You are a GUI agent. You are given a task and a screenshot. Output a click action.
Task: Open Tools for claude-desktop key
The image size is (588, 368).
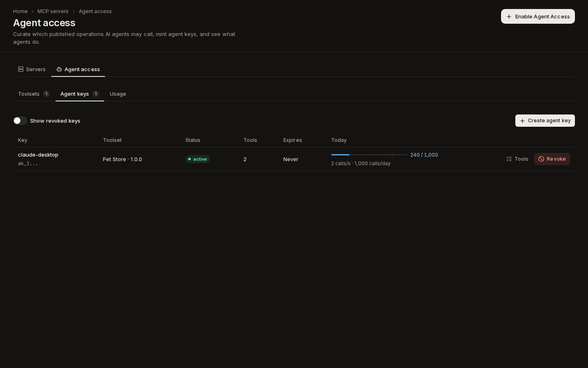click(517, 159)
